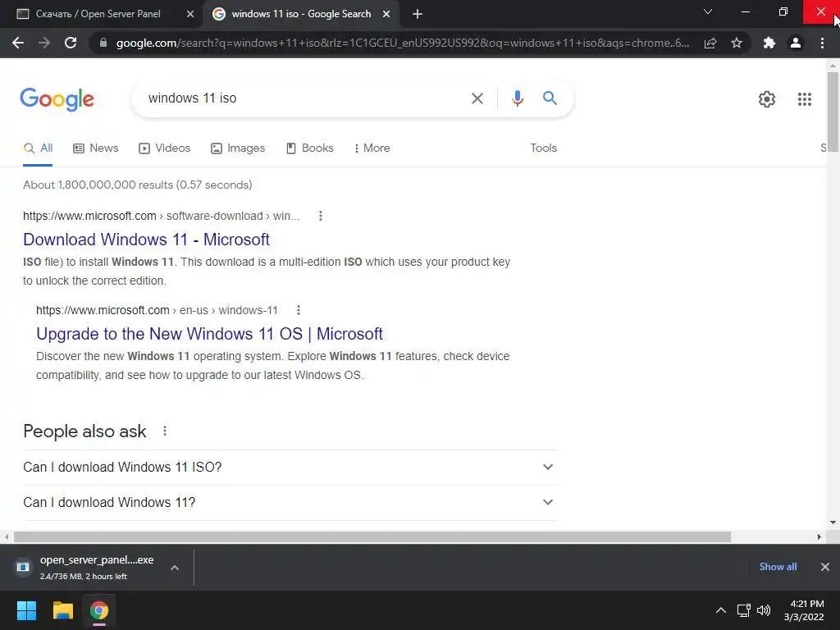The image size is (840, 630).
Task: Open Chrome three-dot menu
Action: tap(822, 43)
